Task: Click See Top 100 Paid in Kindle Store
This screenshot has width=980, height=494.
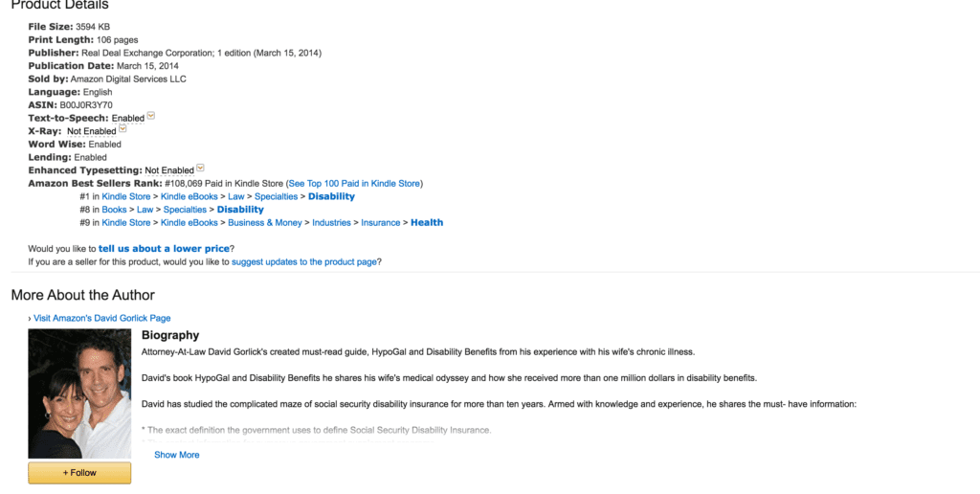Action: coord(354,183)
